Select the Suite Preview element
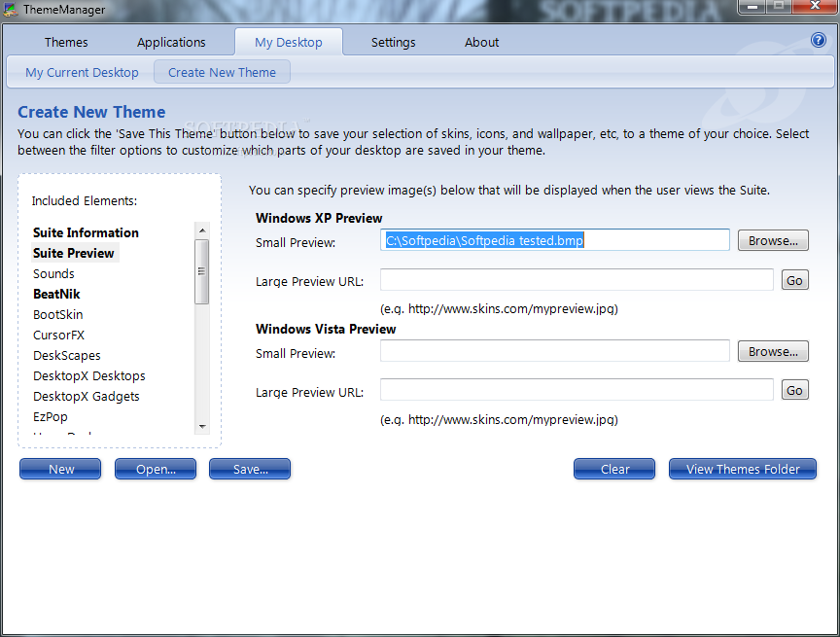Image resolution: width=840 pixels, height=637 pixels. (x=75, y=253)
